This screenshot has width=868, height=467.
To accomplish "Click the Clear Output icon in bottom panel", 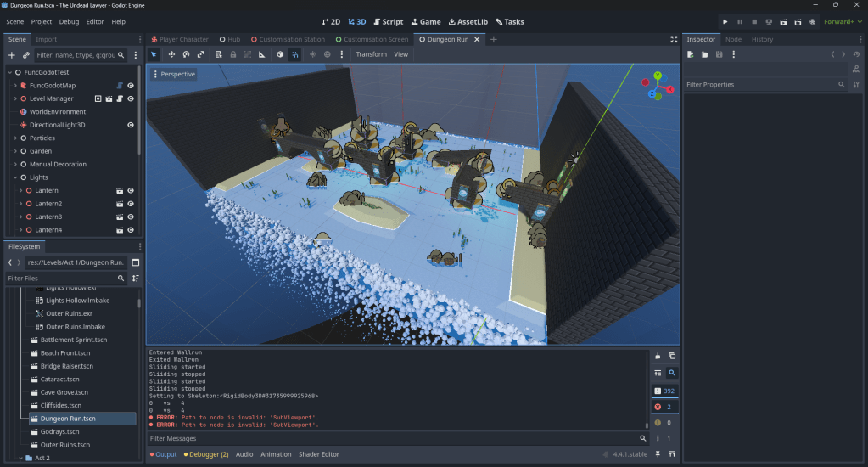I will (658, 356).
